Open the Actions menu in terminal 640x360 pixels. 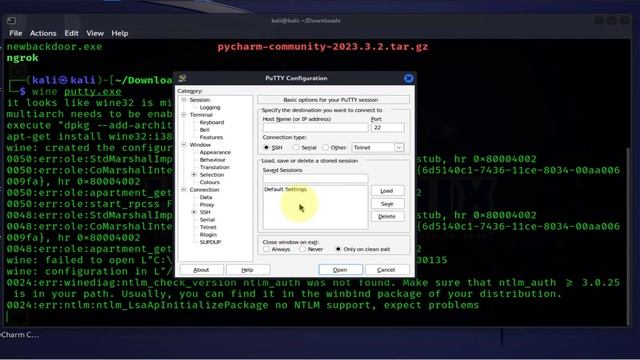pos(43,33)
